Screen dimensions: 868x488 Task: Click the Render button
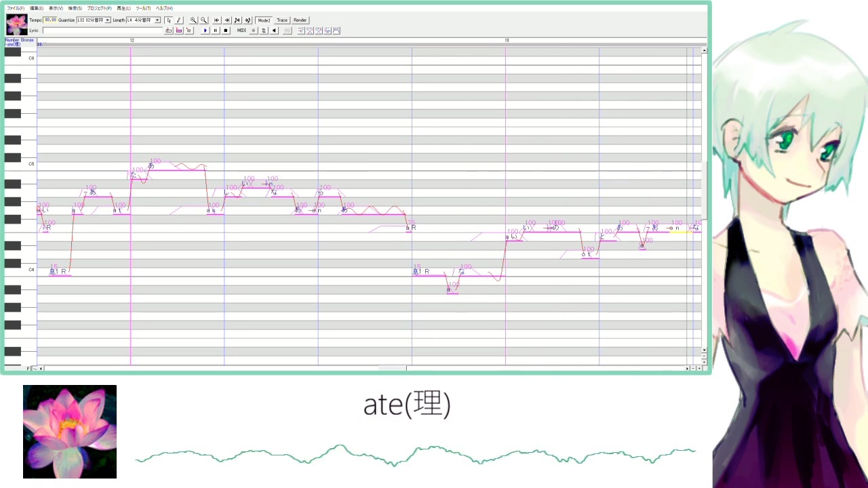(300, 20)
